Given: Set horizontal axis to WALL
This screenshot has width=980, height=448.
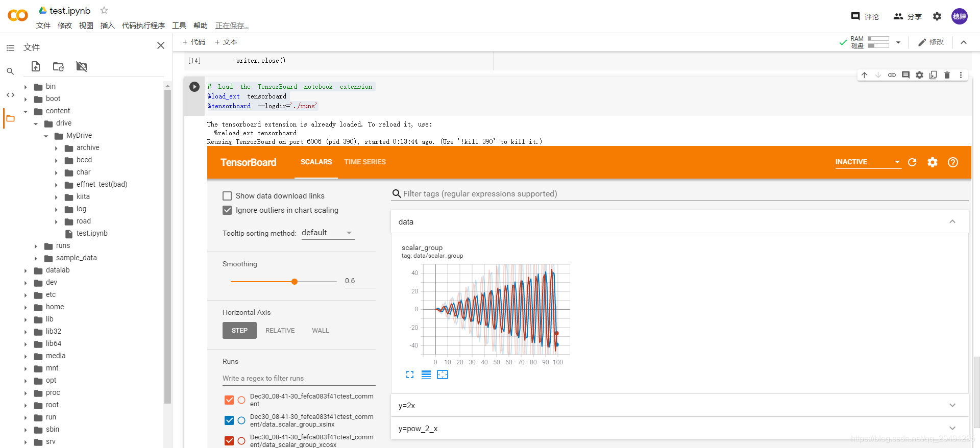Looking at the screenshot, I should pos(321,331).
